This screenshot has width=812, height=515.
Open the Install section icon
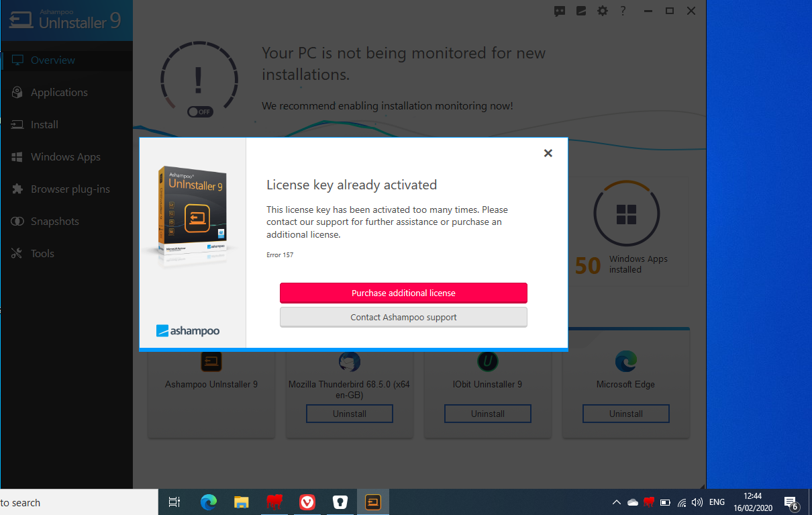(x=17, y=125)
